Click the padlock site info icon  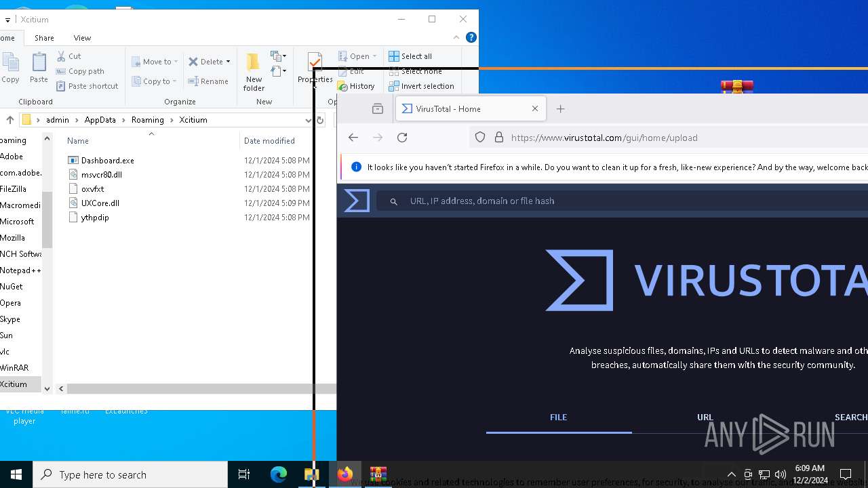pos(499,138)
